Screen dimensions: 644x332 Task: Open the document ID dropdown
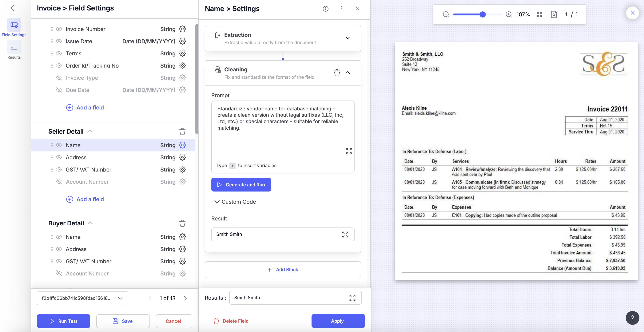[82, 298]
